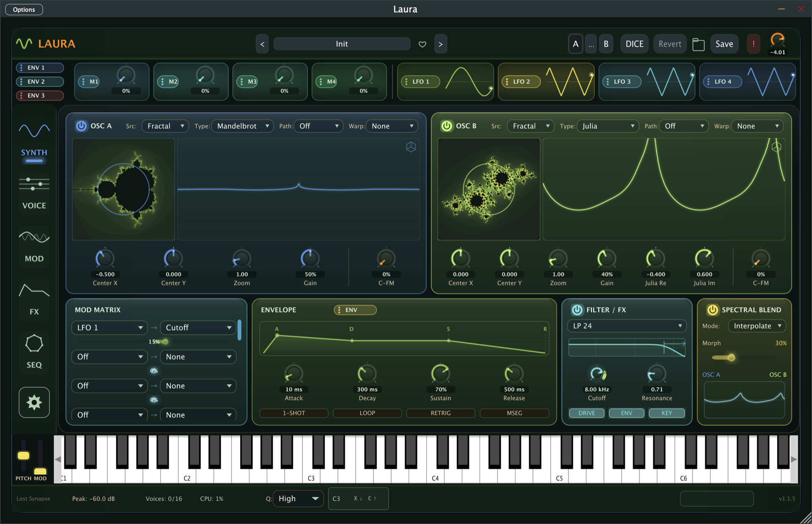The image size is (812, 524).
Task: Expand the LP 24 filter type dropdown
Action: 626,326
